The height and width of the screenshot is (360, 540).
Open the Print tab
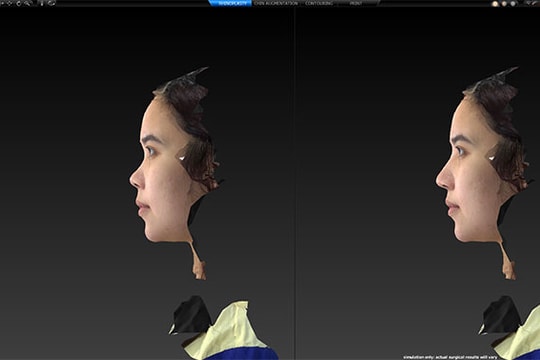pos(356,3)
